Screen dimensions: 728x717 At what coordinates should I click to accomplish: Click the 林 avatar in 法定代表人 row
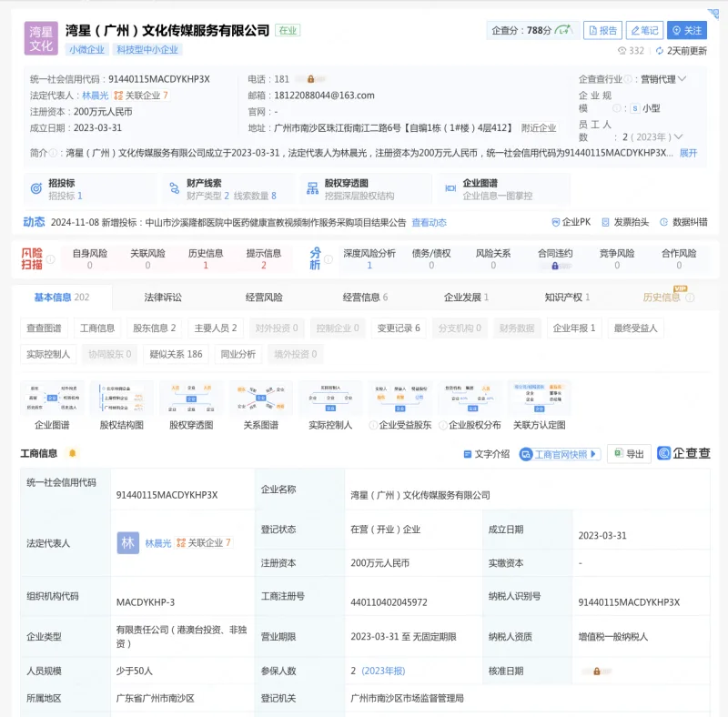coord(128,543)
